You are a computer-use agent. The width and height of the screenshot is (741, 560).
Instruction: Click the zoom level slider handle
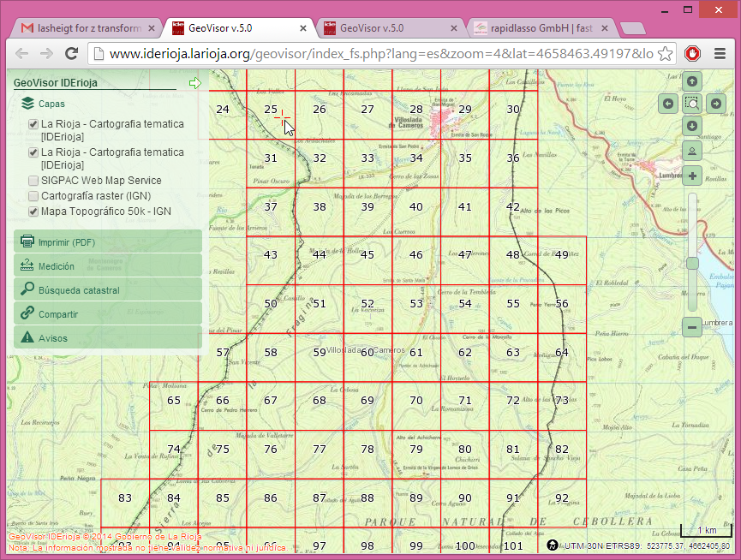(x=692, y=264)
